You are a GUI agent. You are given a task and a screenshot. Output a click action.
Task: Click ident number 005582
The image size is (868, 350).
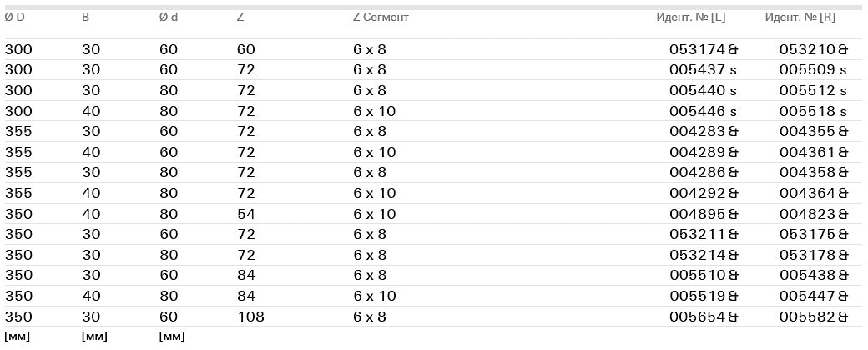tap(806, 317)
